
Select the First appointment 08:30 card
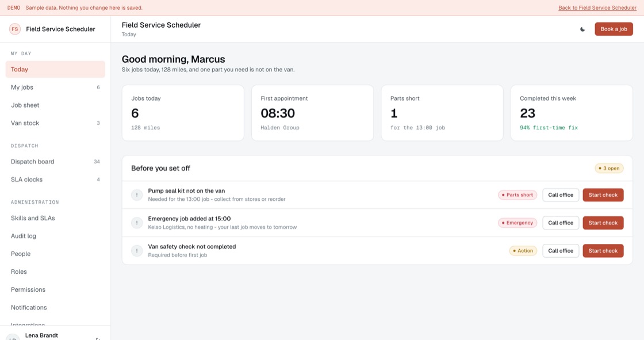tap(313, 113)
